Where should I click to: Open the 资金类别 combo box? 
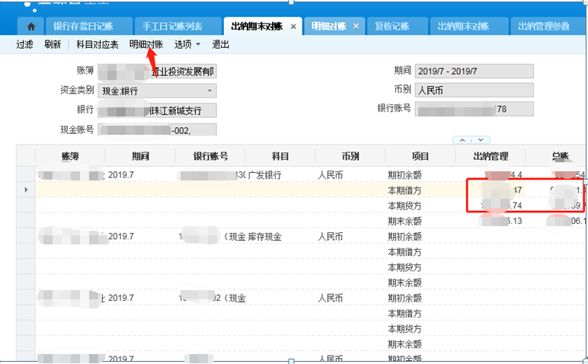point(157,91)
